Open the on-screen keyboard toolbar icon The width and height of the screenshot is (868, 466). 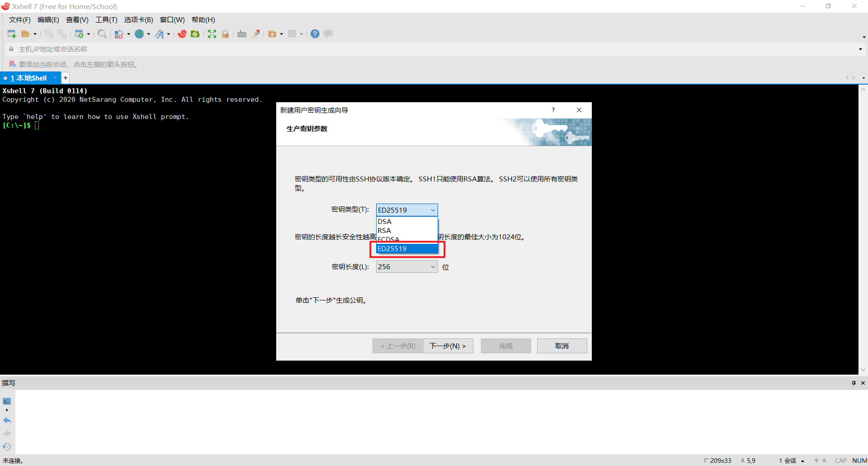[242, 34]
